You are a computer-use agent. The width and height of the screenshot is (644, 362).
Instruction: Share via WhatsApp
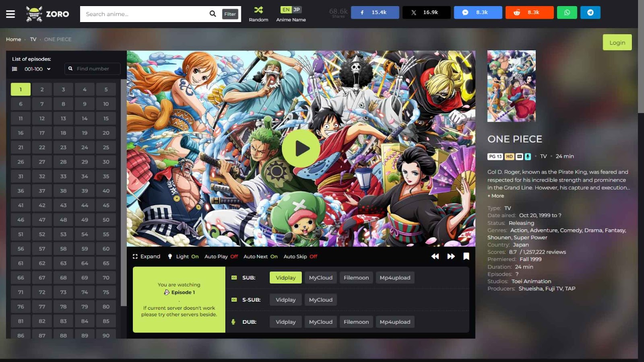coord(567,12)
